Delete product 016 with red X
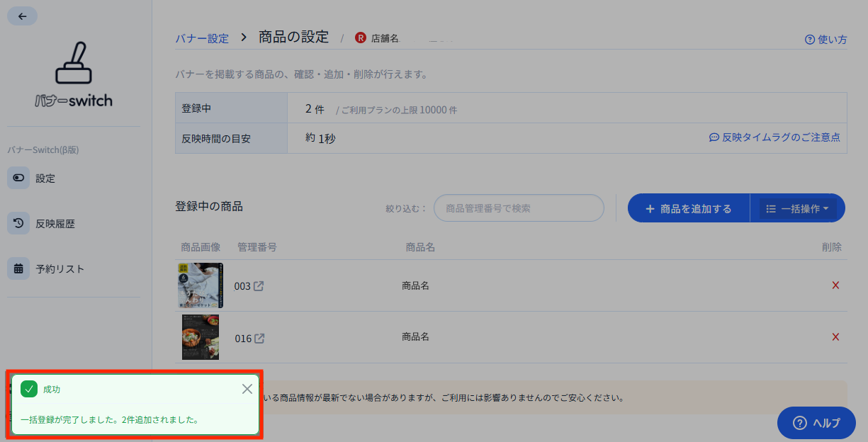 click(835, 337)
